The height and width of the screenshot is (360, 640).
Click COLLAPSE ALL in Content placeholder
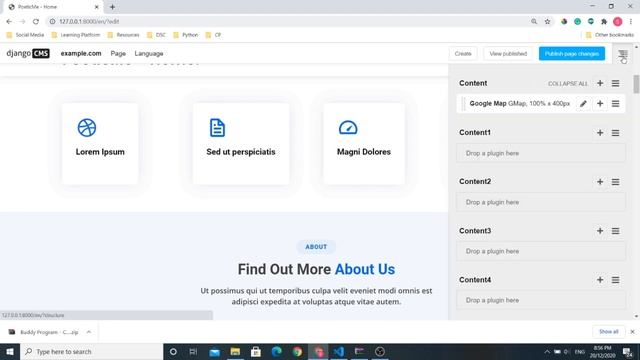[x=568, y=84]
